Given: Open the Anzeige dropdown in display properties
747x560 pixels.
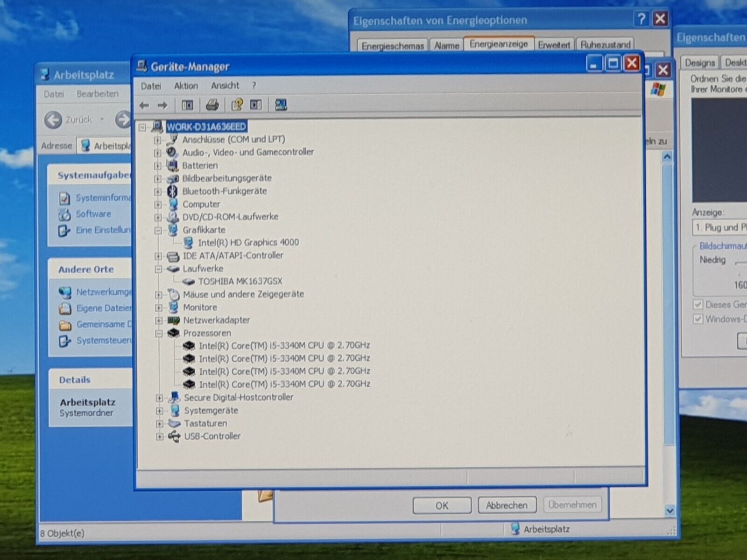Looking at the screenshot, I should point(719,228).
